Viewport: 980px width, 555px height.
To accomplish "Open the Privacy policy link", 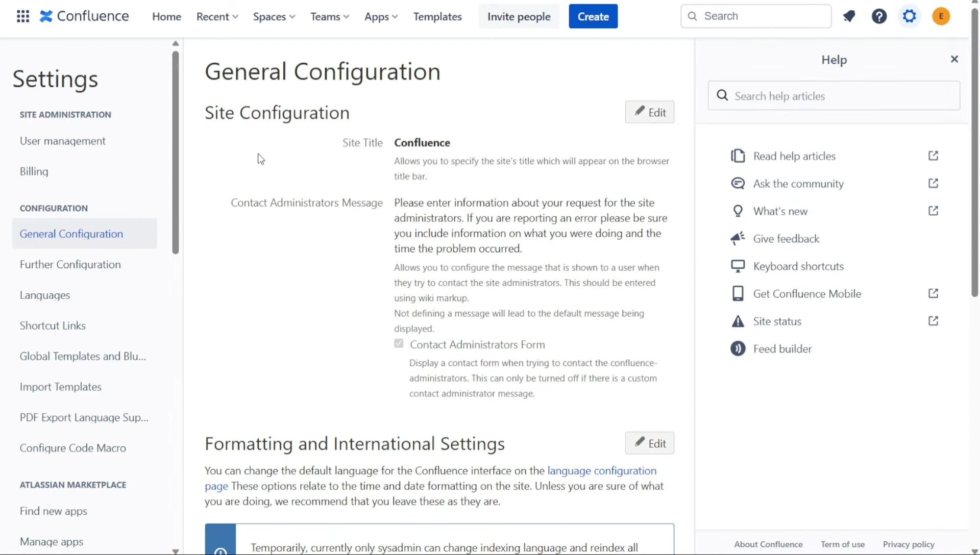I will pos(909,544).
